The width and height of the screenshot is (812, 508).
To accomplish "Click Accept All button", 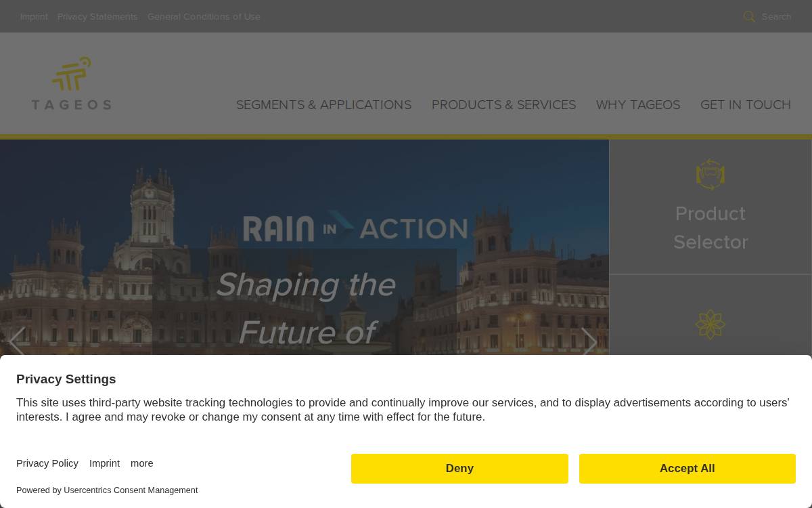I will coord(687,469).
